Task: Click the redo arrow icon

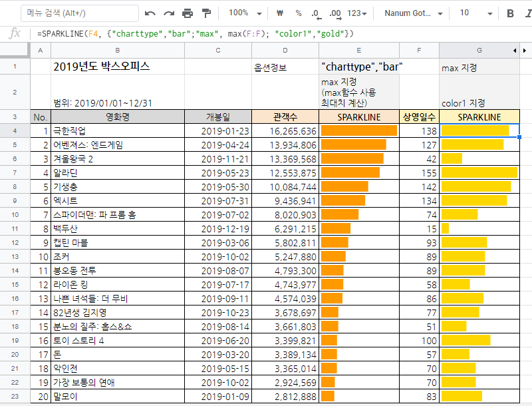Action: tap(169, 13)
